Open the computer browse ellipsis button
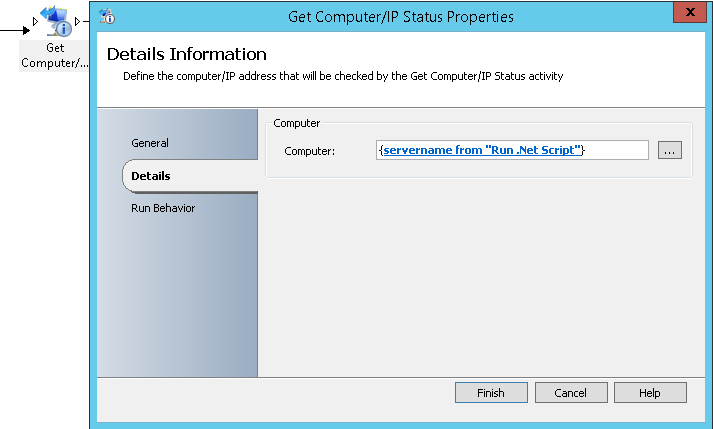The image size is (713, 429). [x=670, y=150]
